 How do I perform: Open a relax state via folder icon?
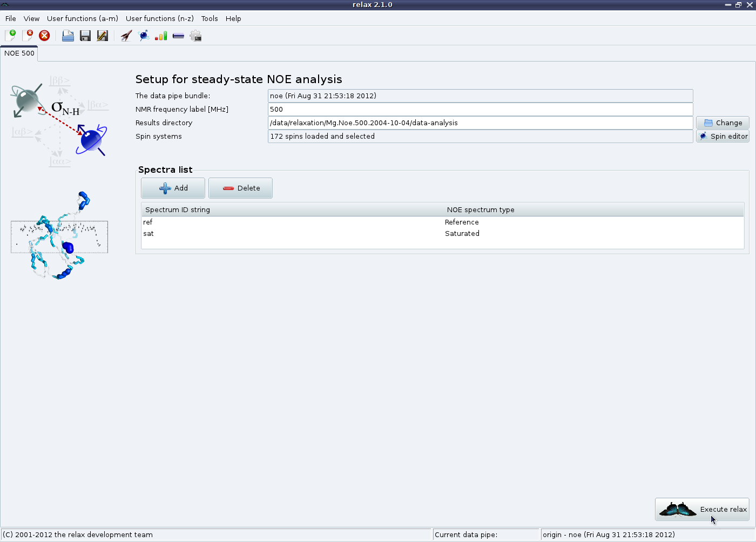(68, 36)
